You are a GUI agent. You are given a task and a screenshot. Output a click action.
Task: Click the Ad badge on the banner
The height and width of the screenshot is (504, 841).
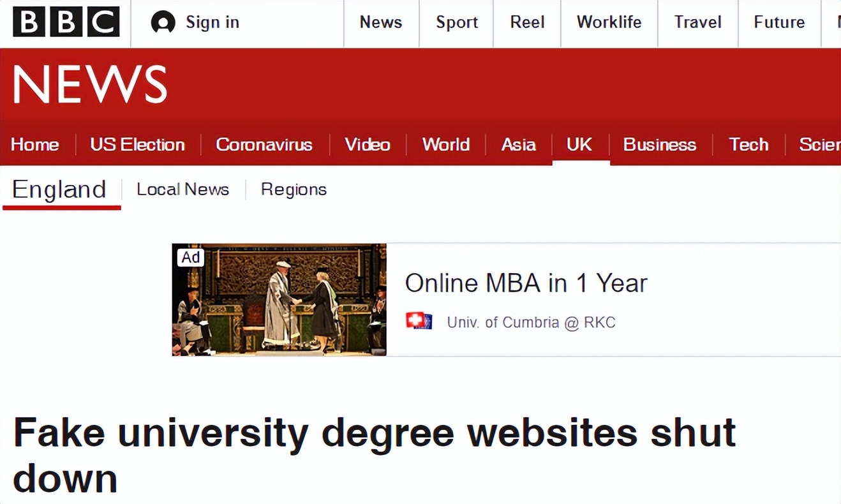[x=190, y=257]
